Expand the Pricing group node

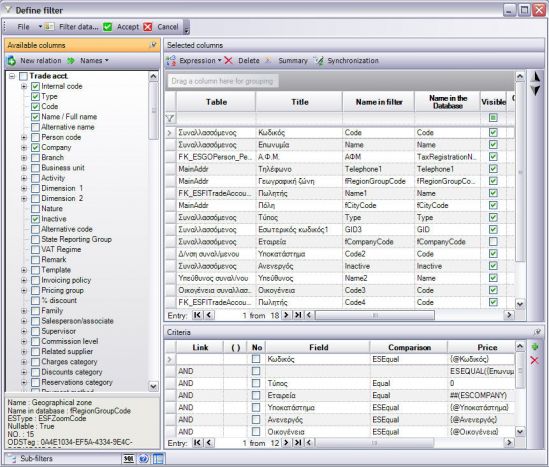(24, 291)
